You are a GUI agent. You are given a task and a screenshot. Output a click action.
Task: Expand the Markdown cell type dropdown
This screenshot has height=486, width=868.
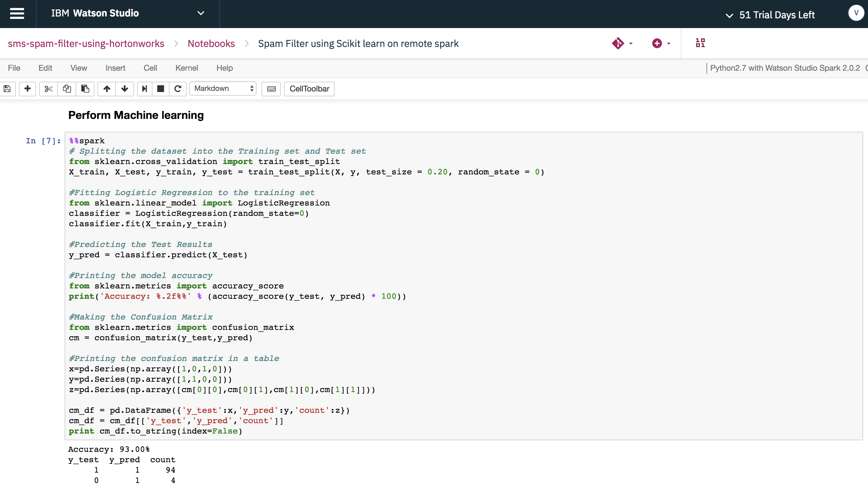[x=223, y=89]
